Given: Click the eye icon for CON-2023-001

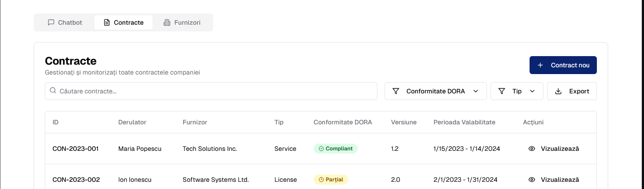Looking at the screenshot, I should [x=532, y=149].
